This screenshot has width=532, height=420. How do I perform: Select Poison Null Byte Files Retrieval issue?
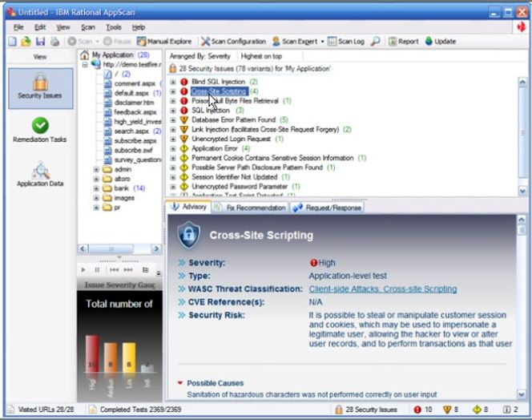tap(235, 101)
